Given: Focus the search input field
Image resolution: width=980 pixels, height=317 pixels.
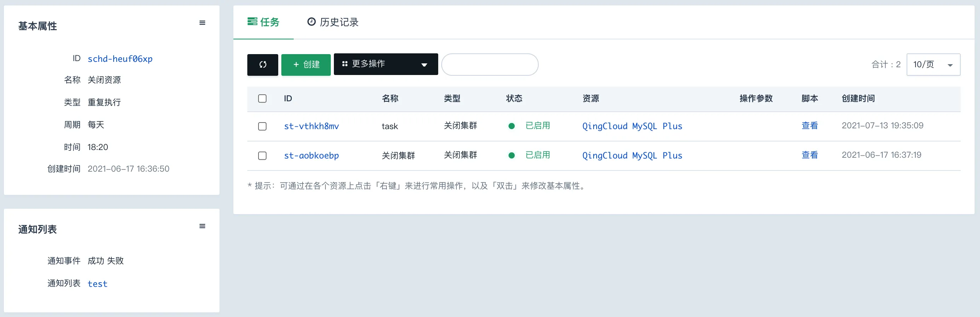Looking at the screenshot, I should pyautogui.click(x=490, y=65).
